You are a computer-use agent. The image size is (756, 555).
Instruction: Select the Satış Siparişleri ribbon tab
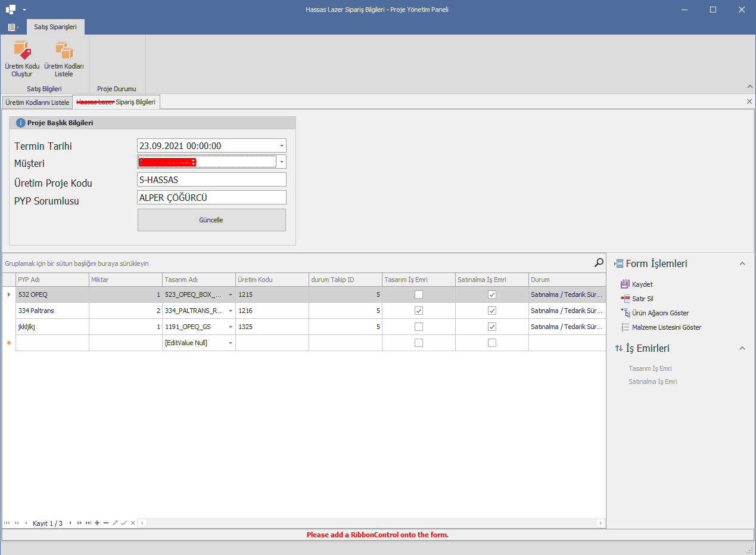55,26
